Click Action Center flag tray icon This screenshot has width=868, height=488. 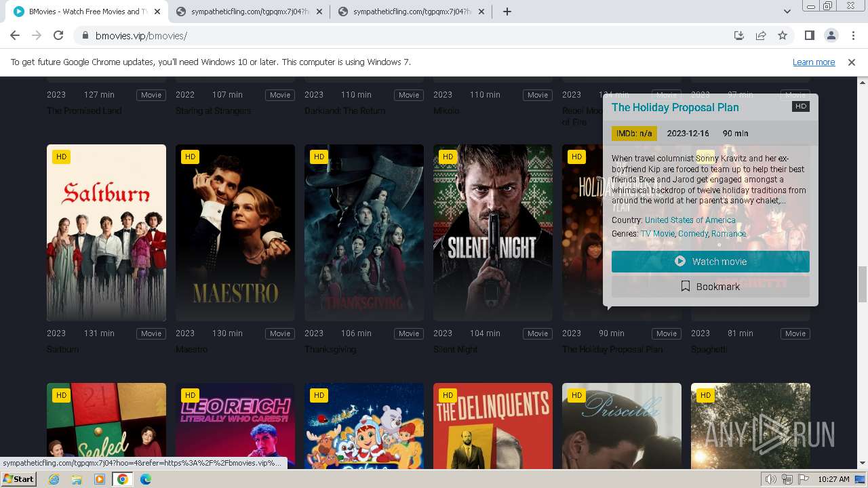click(x=804, y=479)
